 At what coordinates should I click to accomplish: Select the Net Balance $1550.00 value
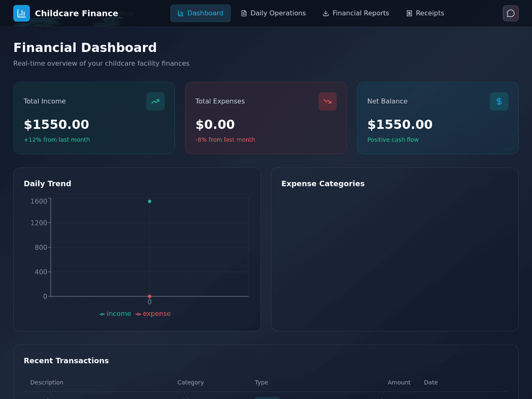click(400, 124)
